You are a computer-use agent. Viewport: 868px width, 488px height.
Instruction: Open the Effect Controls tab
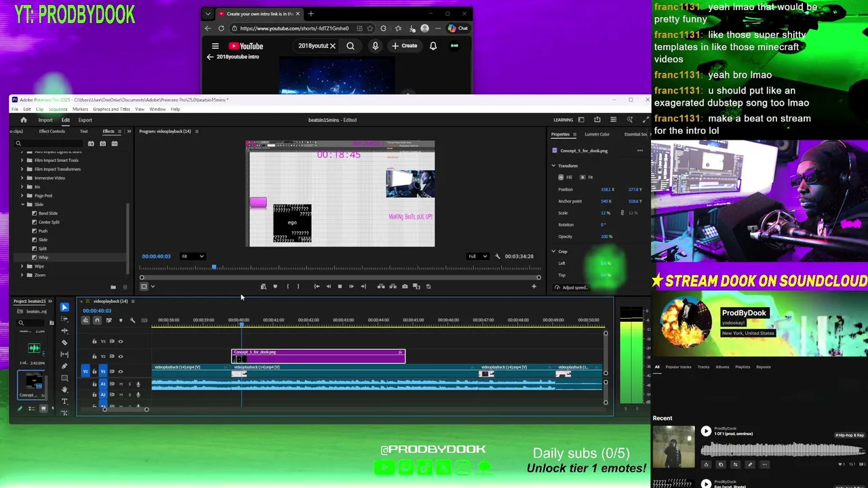pyautogui.click(x=52, y=131)
